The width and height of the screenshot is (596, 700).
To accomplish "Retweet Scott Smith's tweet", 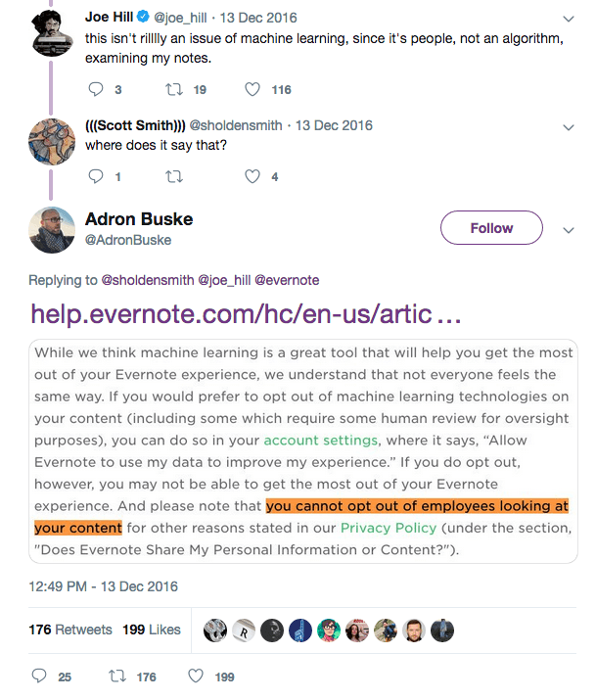I will pos(175,177).
